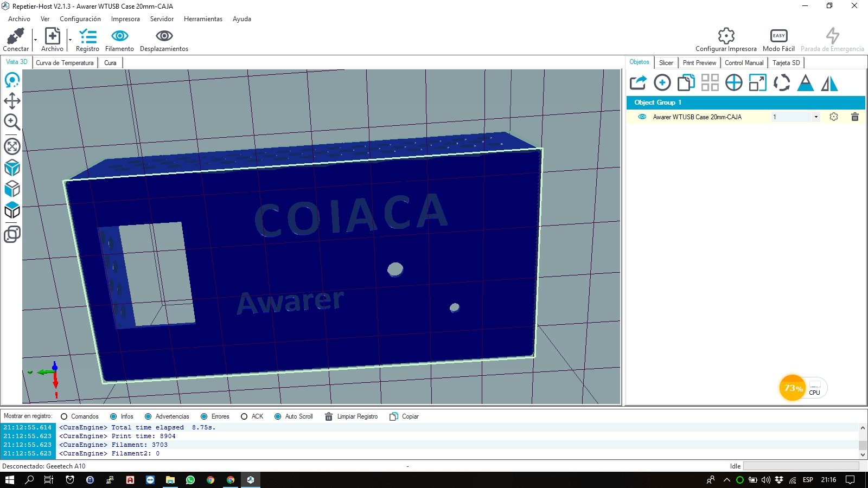
Task: Click Parada de Emergencia lightning icon
Action: 832,36
